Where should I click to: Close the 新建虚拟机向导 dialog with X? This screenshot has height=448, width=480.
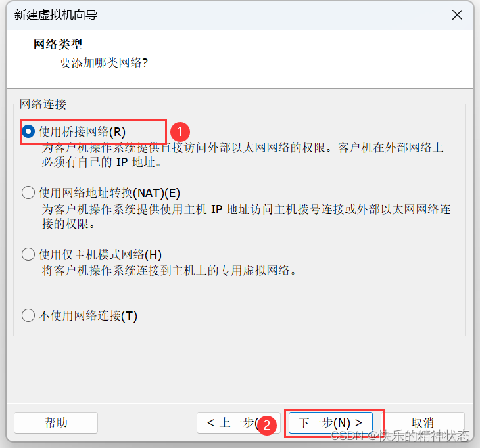458,14
